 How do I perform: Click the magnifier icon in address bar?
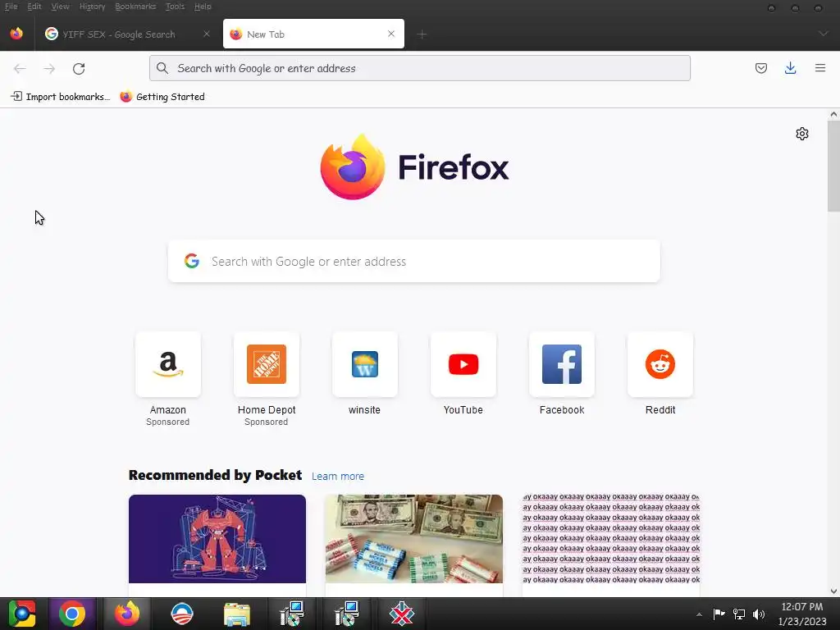162,68
